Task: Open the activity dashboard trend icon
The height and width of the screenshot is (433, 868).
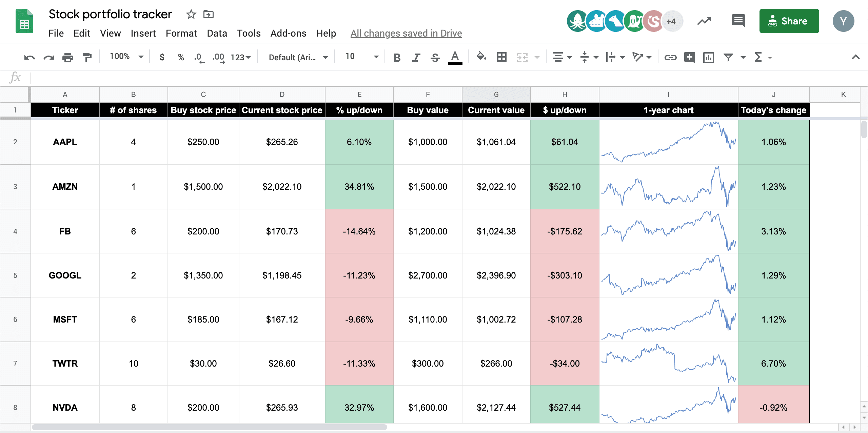Action: click(x=704, y=21)
